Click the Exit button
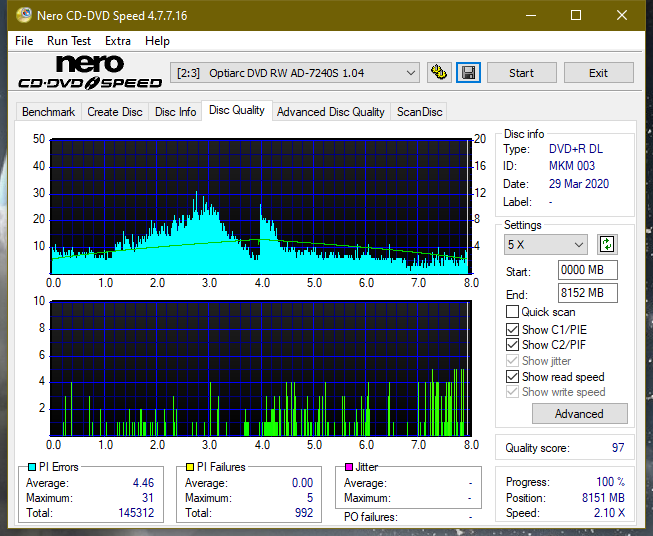 click(x=598, y=73)
